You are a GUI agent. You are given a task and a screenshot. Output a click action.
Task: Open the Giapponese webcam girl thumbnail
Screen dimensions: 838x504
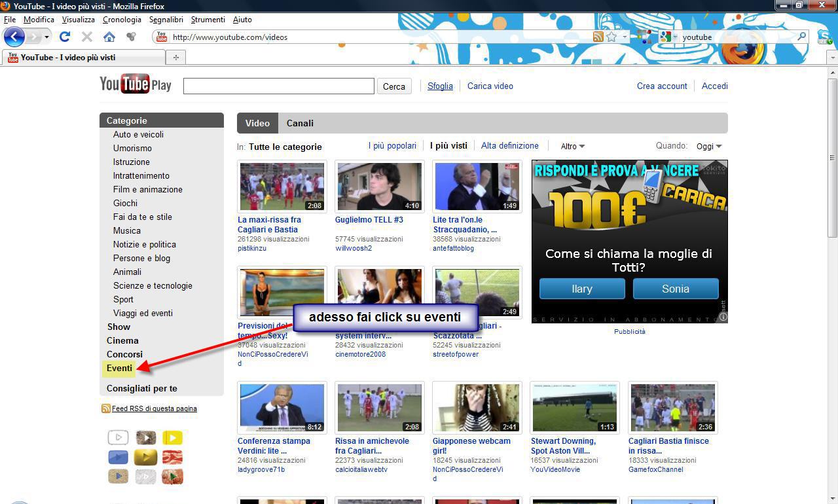(x=477, y=407)
